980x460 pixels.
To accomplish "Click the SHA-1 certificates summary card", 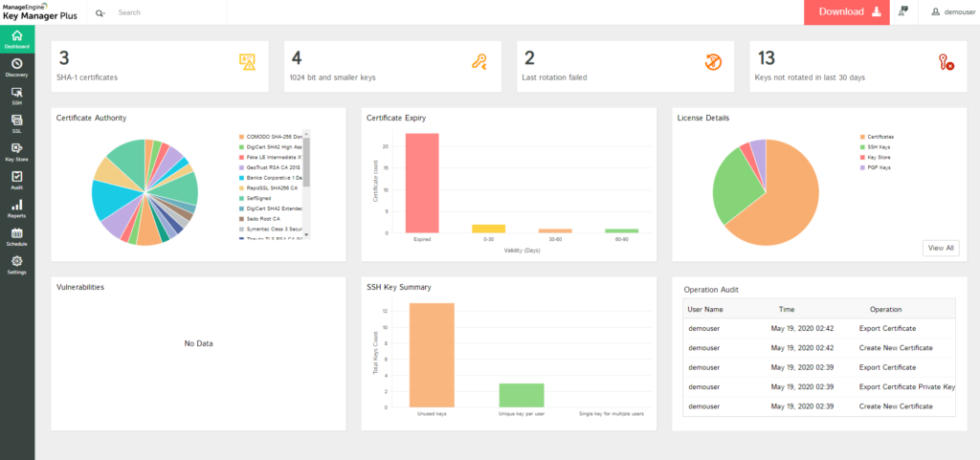I will click(160, 67).
